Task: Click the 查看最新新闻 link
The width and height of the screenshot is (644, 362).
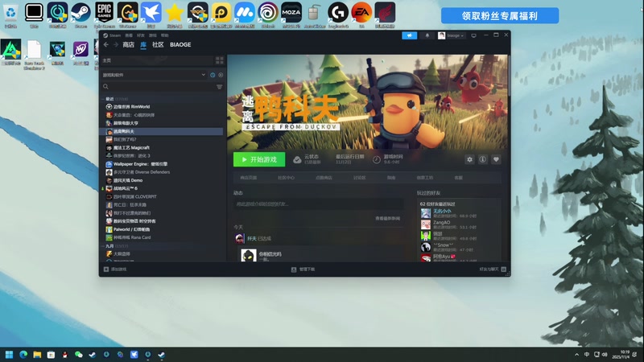Action: (x=387, y=218)
